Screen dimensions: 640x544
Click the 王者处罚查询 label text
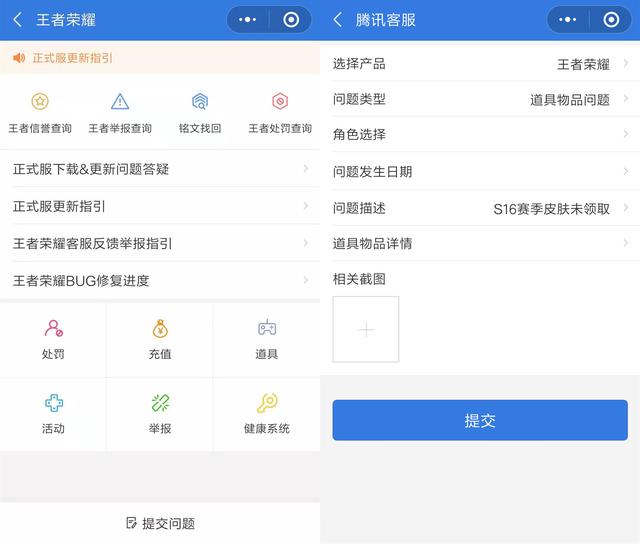click(x=280, y=128)
